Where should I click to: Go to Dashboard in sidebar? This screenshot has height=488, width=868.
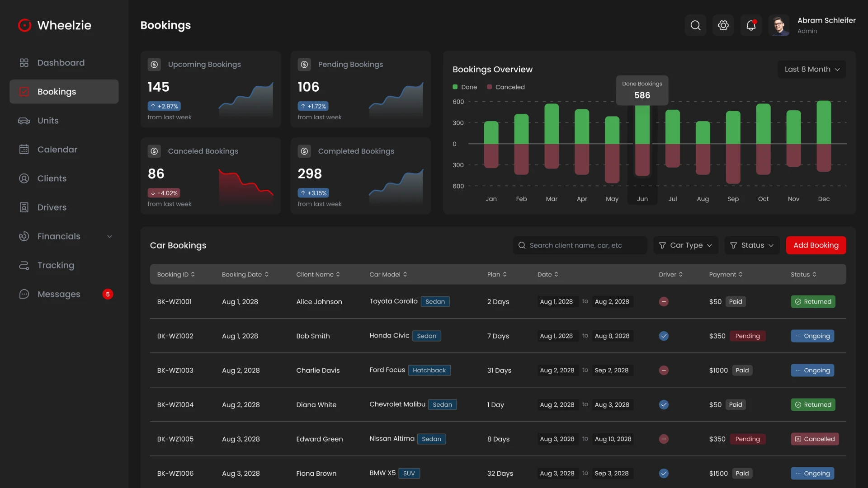[61, 63]
